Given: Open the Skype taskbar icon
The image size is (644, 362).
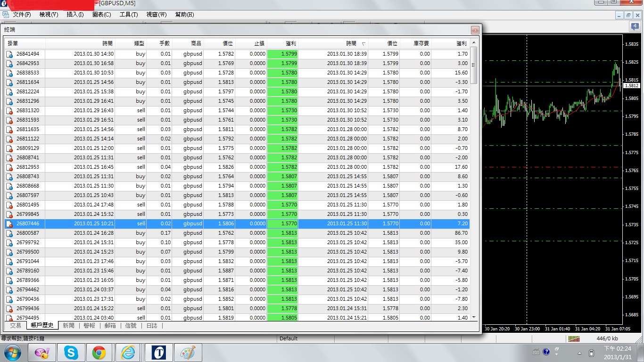Looking at the screenshot, I should coord(71,352).
